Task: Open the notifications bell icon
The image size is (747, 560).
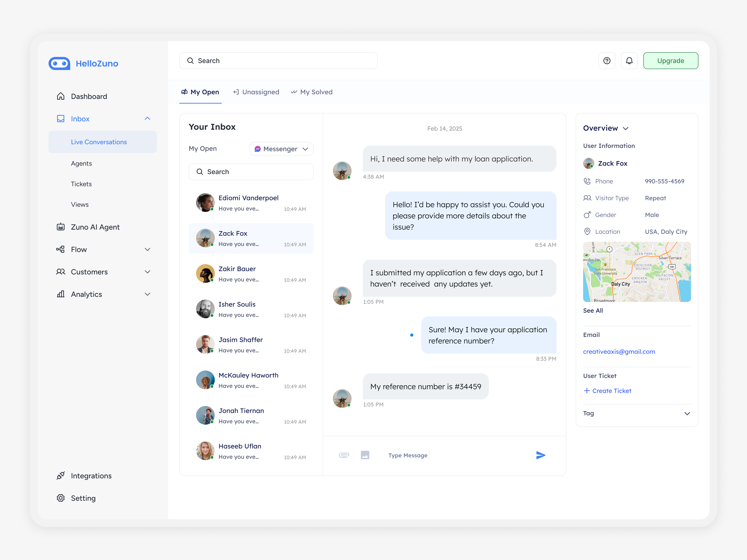Action: tap(629, 61)
